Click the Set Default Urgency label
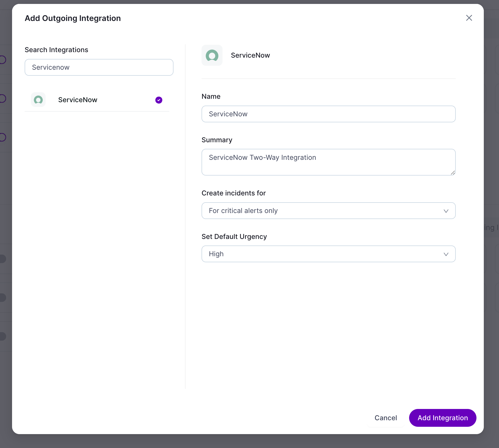 (x=234, y=237)
